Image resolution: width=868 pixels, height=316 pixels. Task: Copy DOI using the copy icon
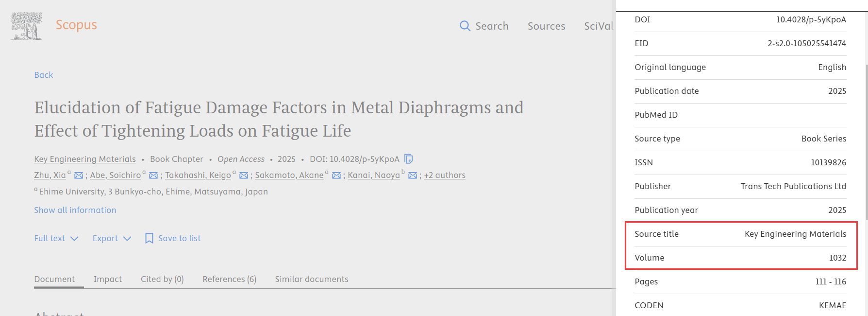click(x=409, y=159)
